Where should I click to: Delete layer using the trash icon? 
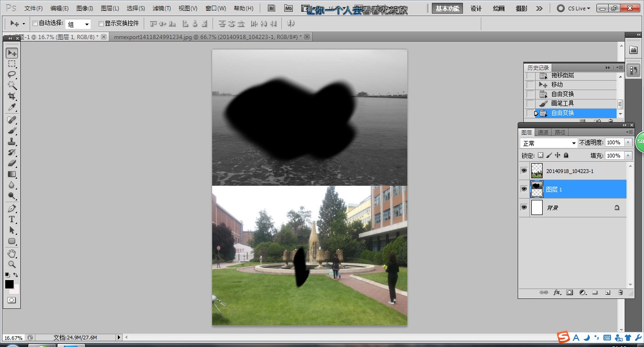pyautogui.click(x=620, y=292)
